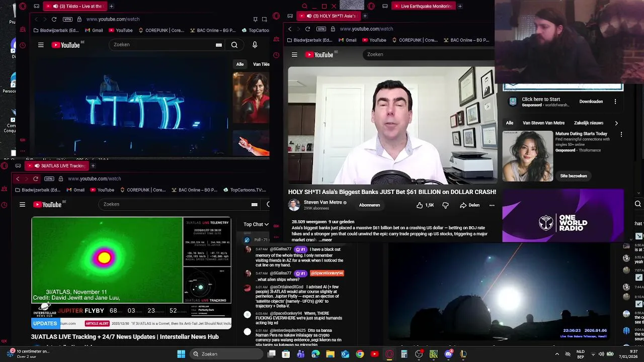Show more chips with right arrow
Image resolution: width=644 pixels, height=362 pixels.
(616, 123)
